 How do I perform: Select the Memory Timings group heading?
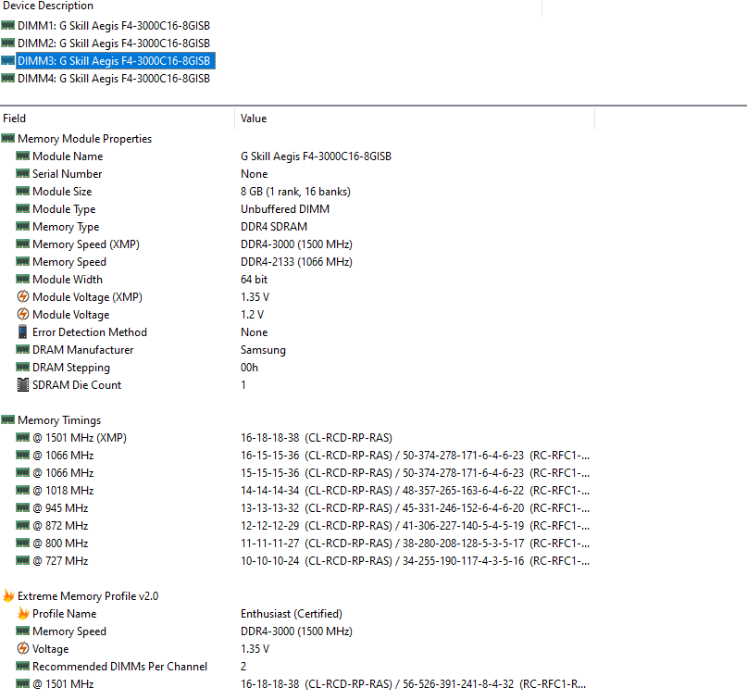click(59, 420)
